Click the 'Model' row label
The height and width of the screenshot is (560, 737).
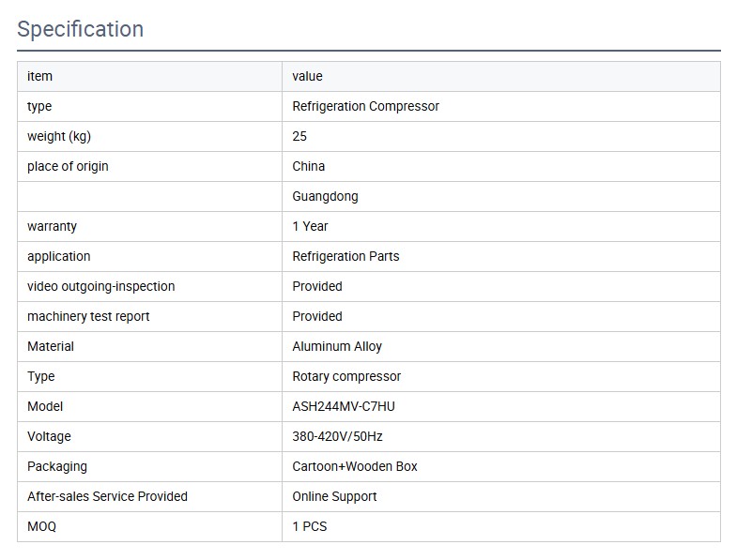[x=45, y=406]
